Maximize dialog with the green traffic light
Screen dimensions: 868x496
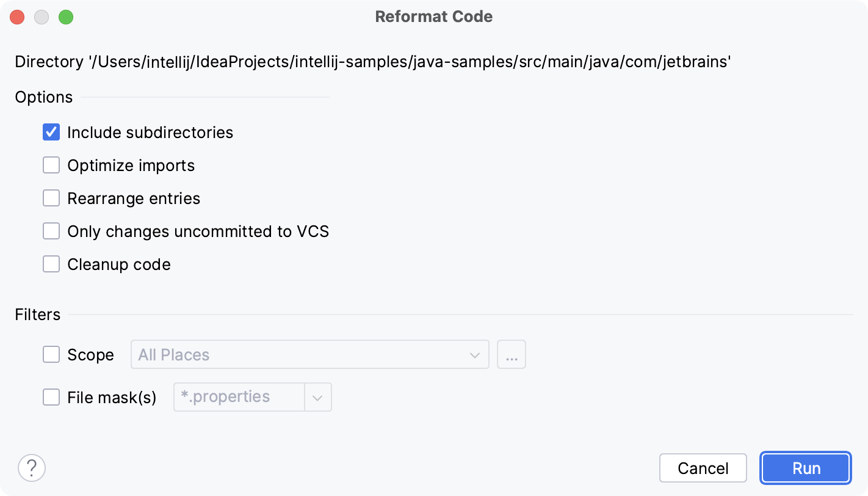point(67,17)
